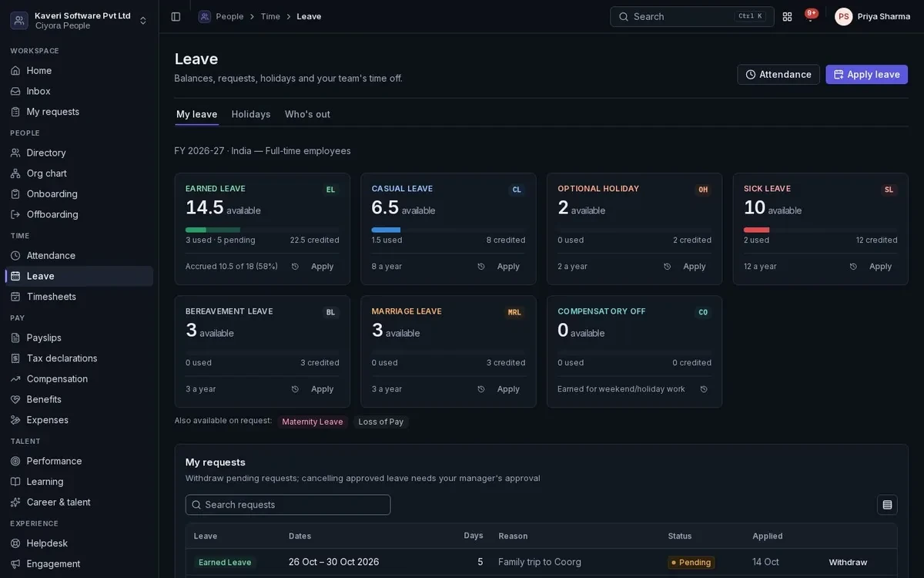Open the apps grid icon

pyautogui.click(x=787, y=16)
